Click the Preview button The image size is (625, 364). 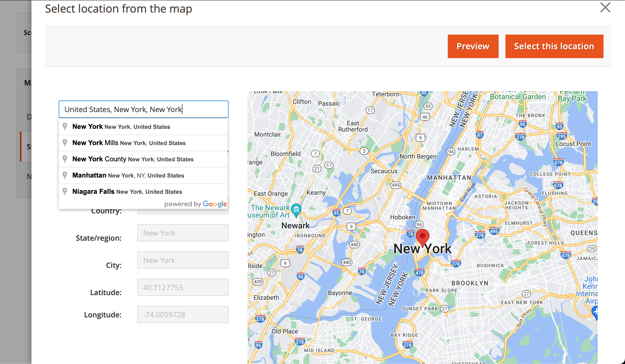tap(473, 46)
